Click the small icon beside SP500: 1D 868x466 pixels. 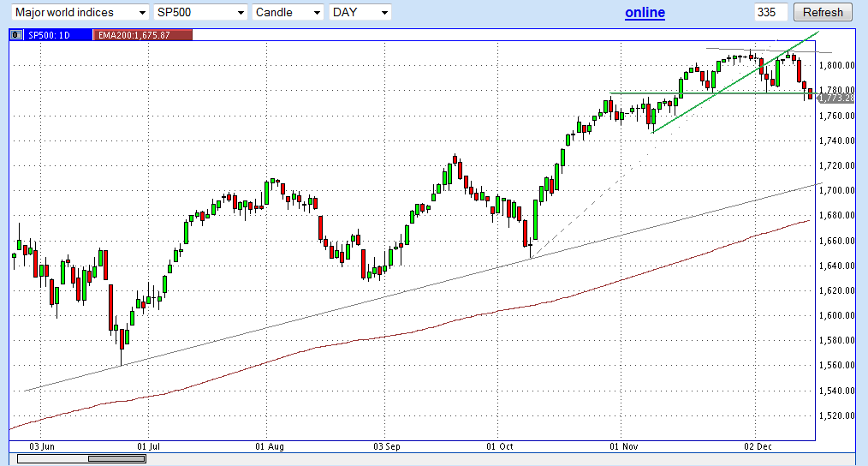pos(16,34)
